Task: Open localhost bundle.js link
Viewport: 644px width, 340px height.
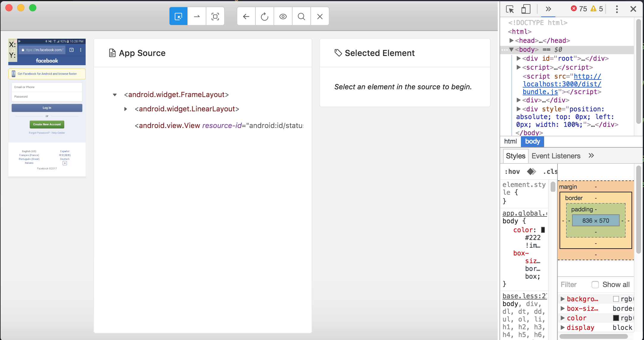Action: click(562, 84)
